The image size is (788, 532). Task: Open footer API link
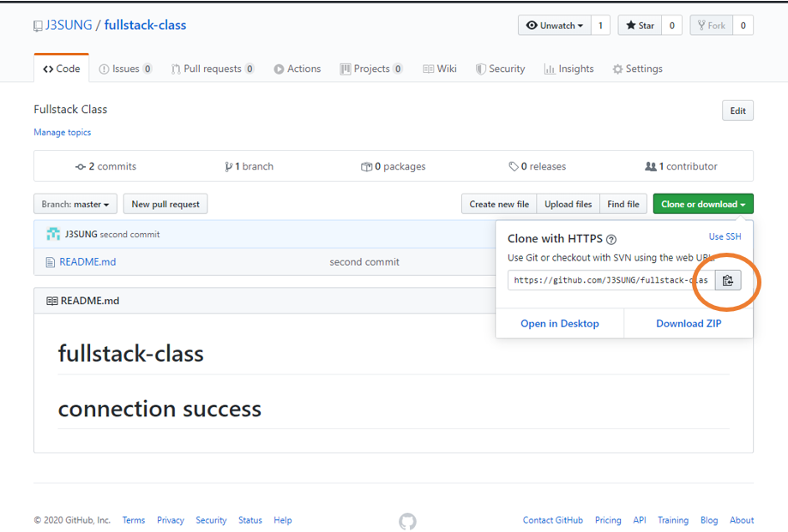point(640,521)
